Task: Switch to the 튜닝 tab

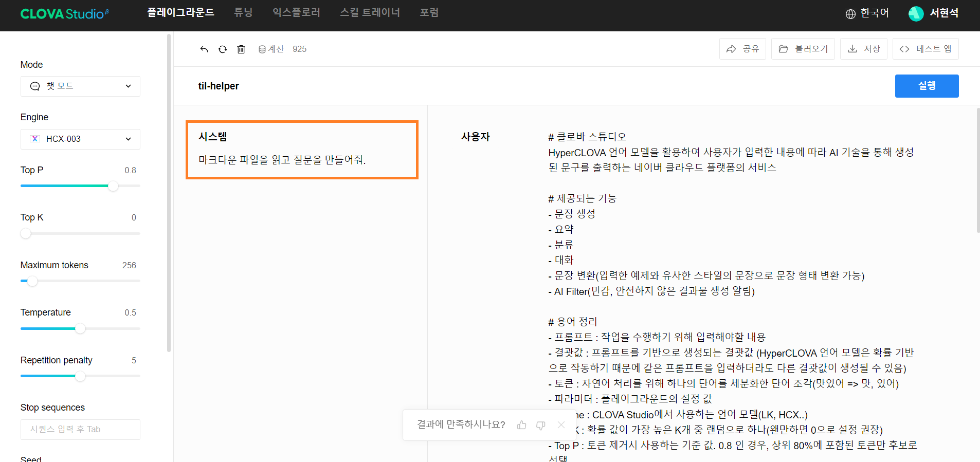Action: click(x=243, y=12)
